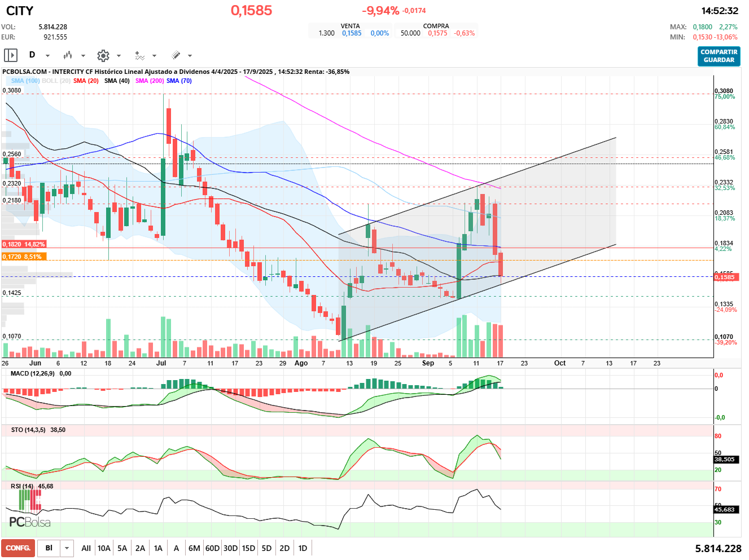The width and height of the screenshot is (749, 560).
Task: Click the orange 0,1720 price level label
Action: pyautogui.click(x=24, y=257)
